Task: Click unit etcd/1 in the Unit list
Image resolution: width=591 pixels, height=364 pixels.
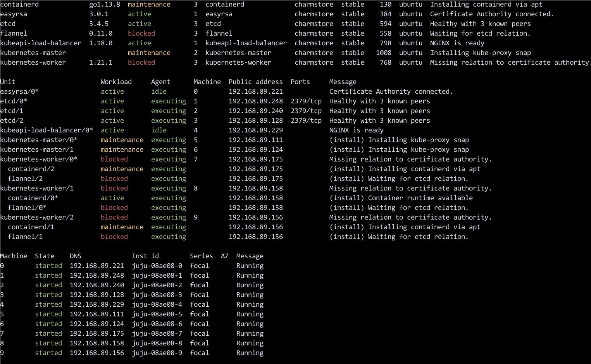Action: [x=12, y=111]
